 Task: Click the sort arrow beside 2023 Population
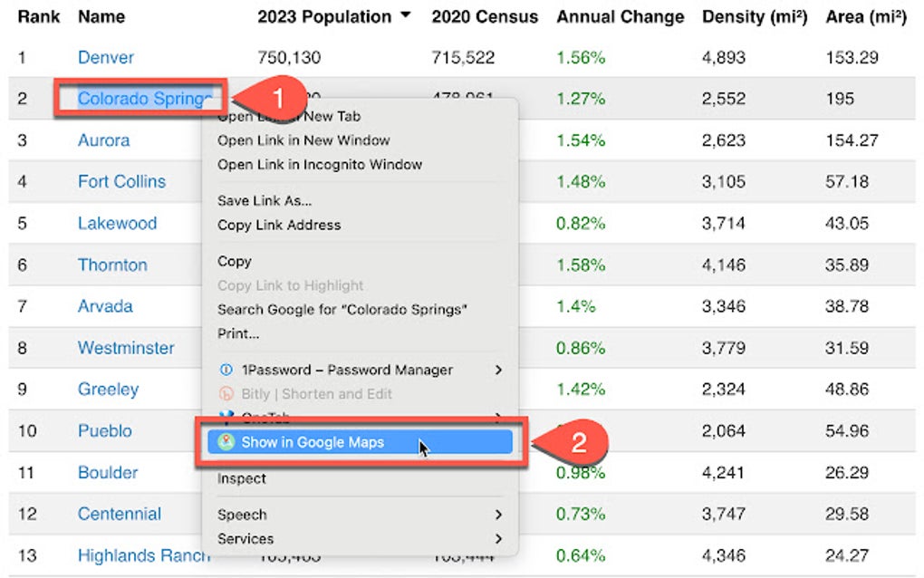coord(405,15)
